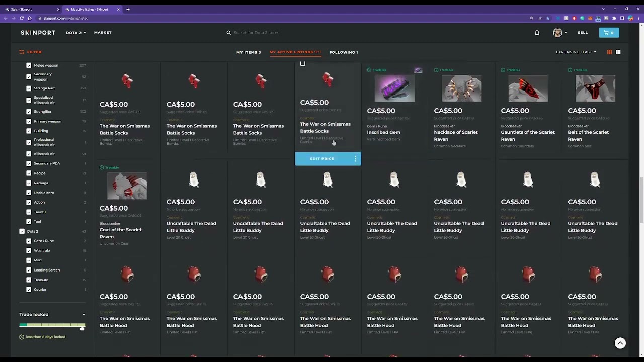This screenshot has height=362, width=644.
Task: Click the Tradable icon on Inscribed Gem
Action: pos(369,70)
